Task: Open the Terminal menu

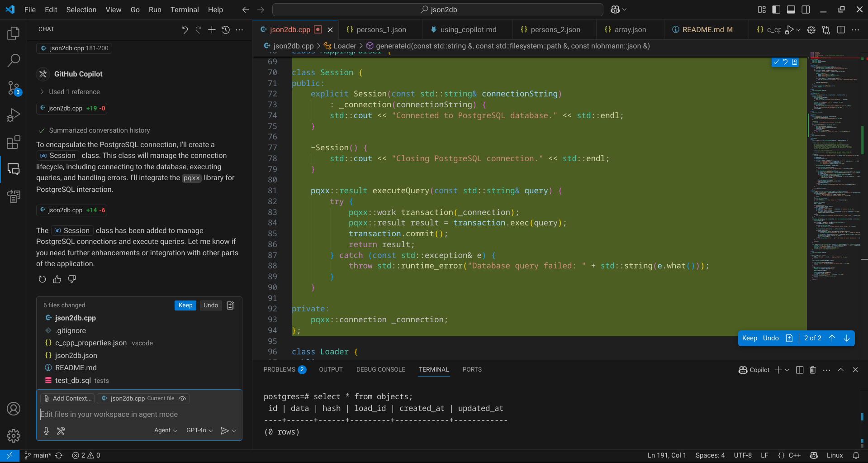Action: [185, 10]
